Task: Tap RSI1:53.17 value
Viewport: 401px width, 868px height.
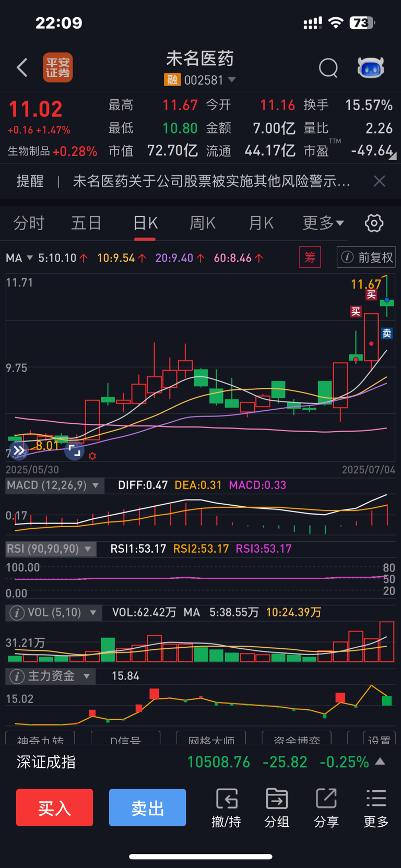Action: (138, 549)
